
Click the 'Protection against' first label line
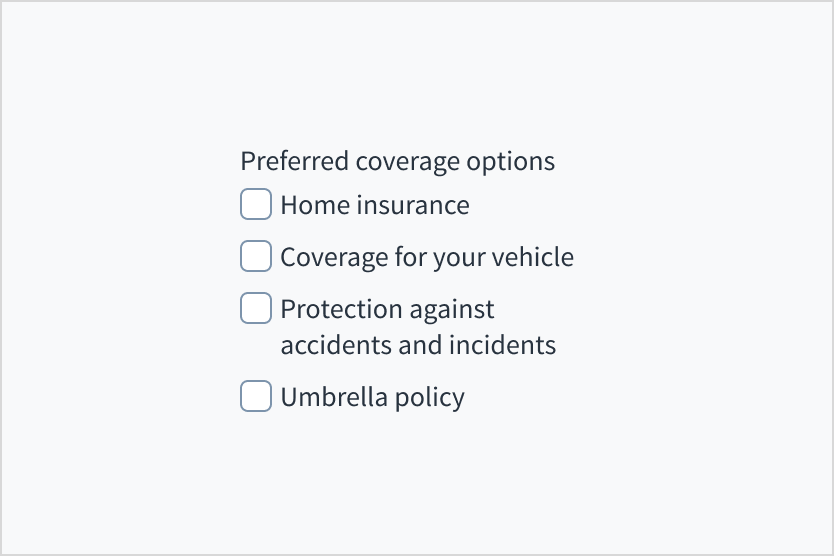(x=387, y=309)
